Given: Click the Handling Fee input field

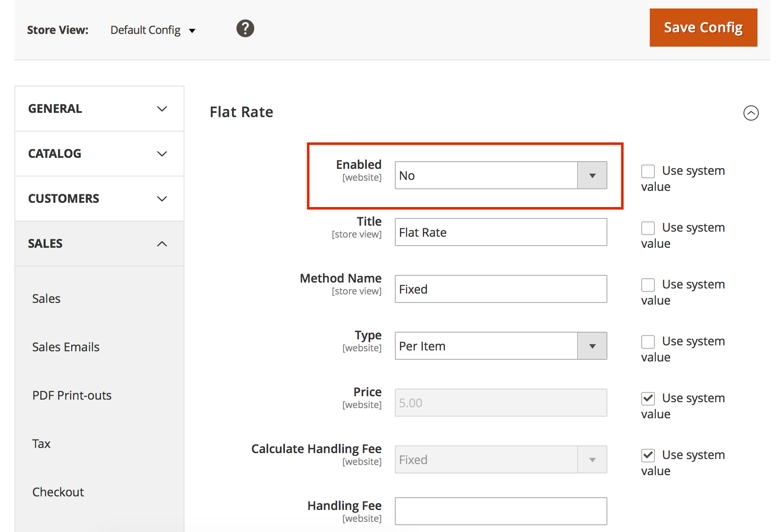Looking at the screenshot, I should coord(500,511).
